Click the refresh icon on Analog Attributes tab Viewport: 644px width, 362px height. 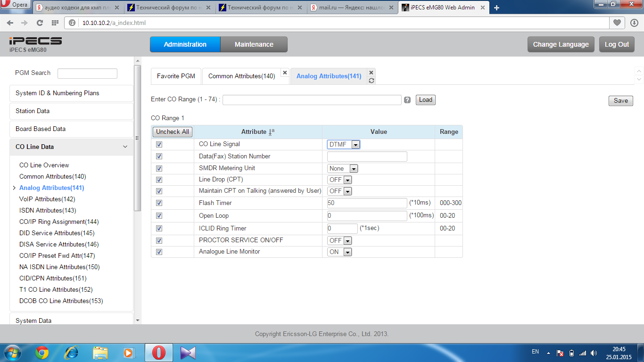pyautogui.click(x=372, y=81)
